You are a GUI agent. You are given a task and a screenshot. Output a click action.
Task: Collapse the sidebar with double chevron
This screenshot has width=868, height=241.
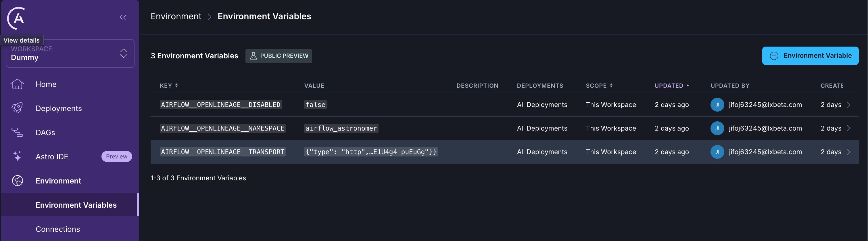pos(123,17)
